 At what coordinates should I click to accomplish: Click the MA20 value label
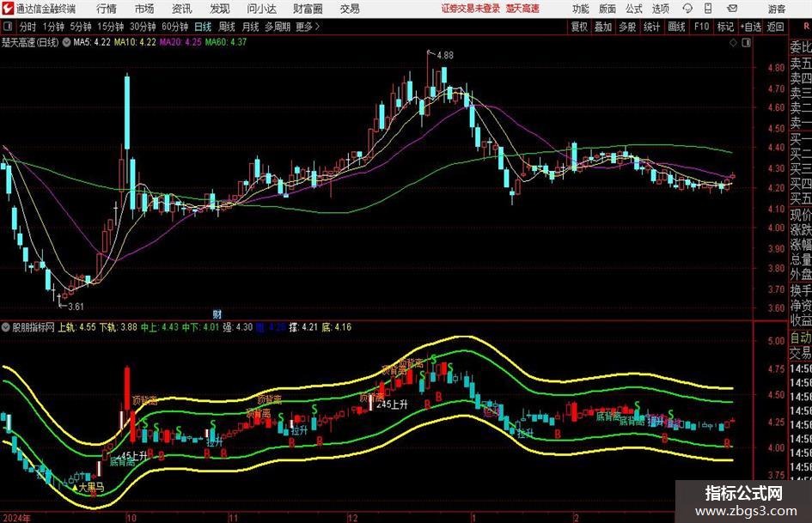(x=180, y=42)
